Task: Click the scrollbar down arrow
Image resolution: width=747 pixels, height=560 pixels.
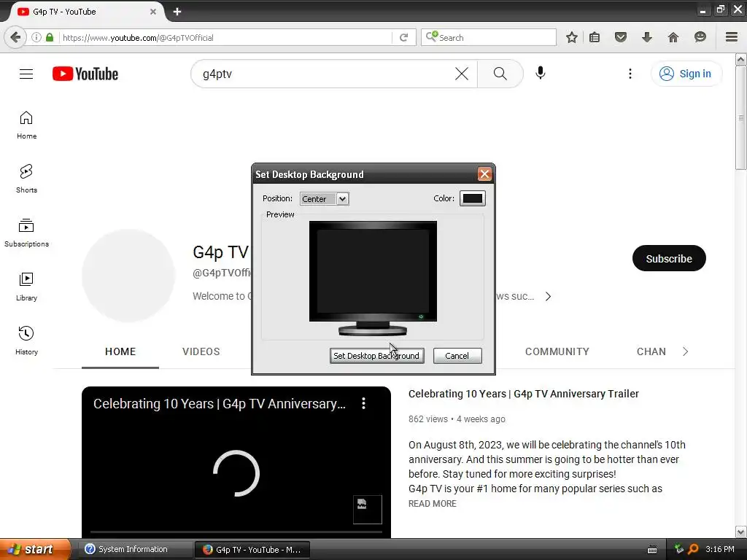Action: point(740,532)
